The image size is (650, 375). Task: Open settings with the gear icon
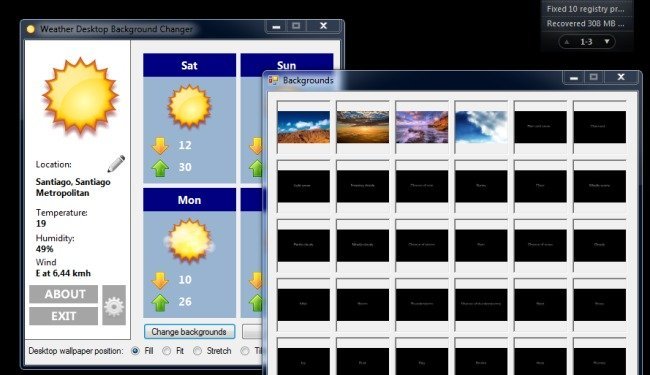coord(114,305)
